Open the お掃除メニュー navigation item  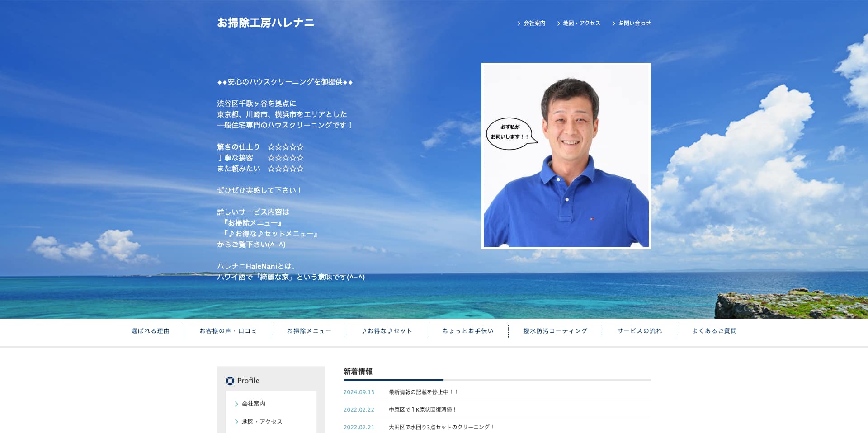[309, 331]
